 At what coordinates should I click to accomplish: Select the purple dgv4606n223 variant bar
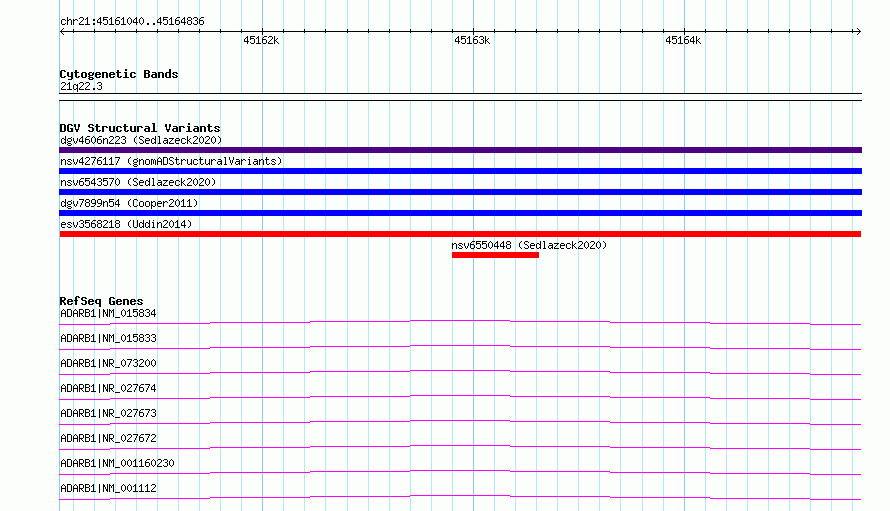460,150
